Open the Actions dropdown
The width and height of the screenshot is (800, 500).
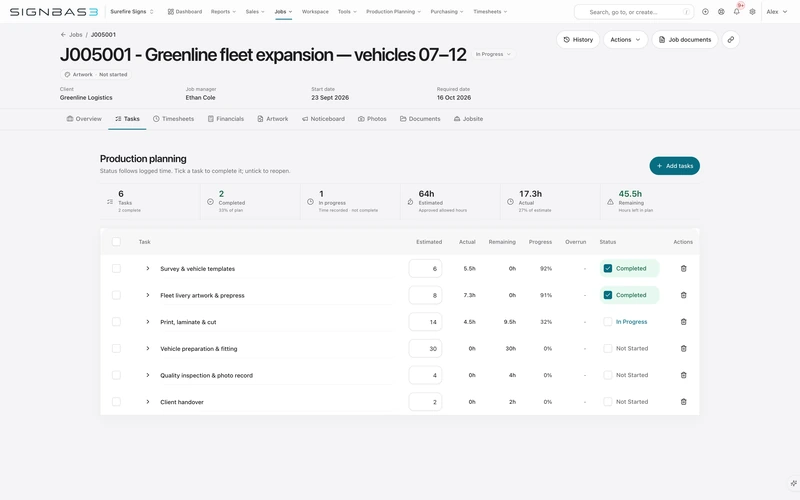click(625, 39)
